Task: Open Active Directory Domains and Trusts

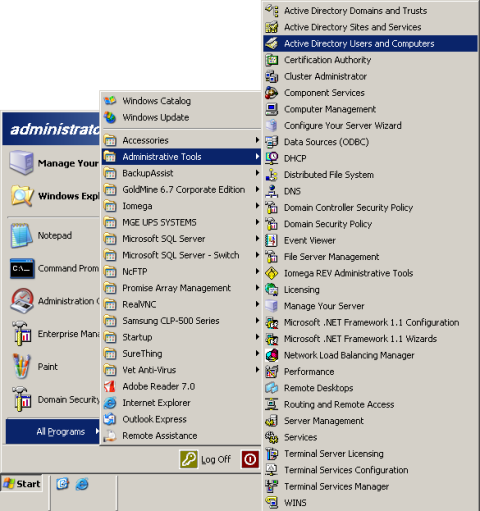Action: (x=370, y=11)
